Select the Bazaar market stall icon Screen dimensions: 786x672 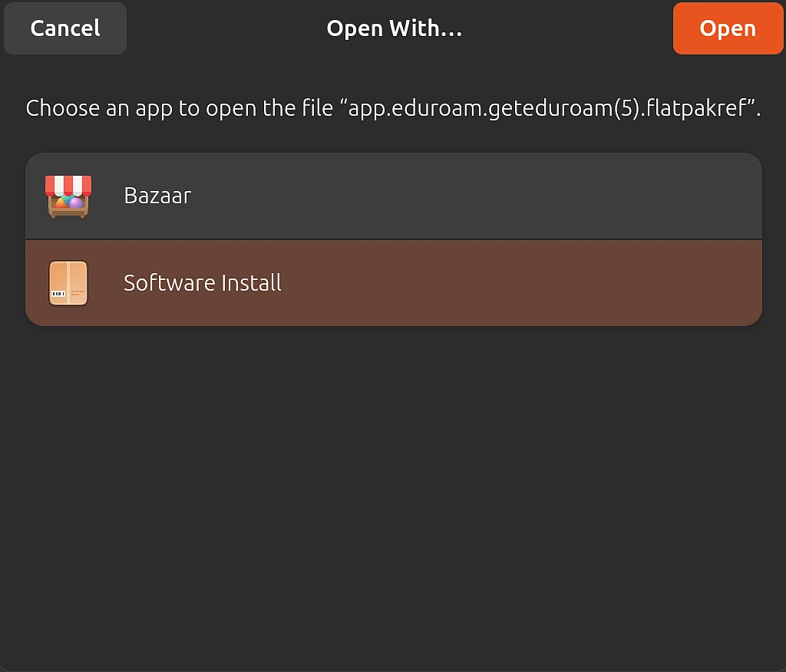(x=68, y=196)
